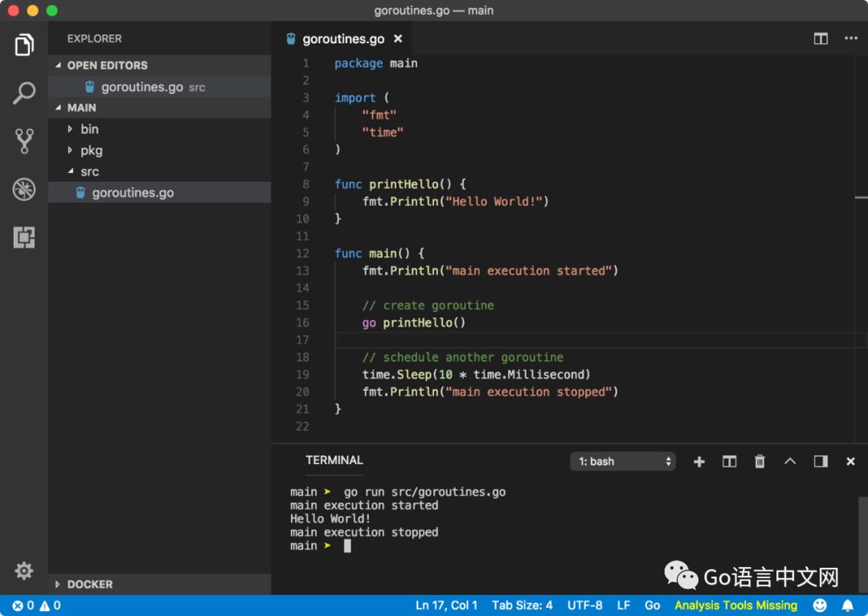Open the 1: bash terminal selector dropdown

click(623, 462)
